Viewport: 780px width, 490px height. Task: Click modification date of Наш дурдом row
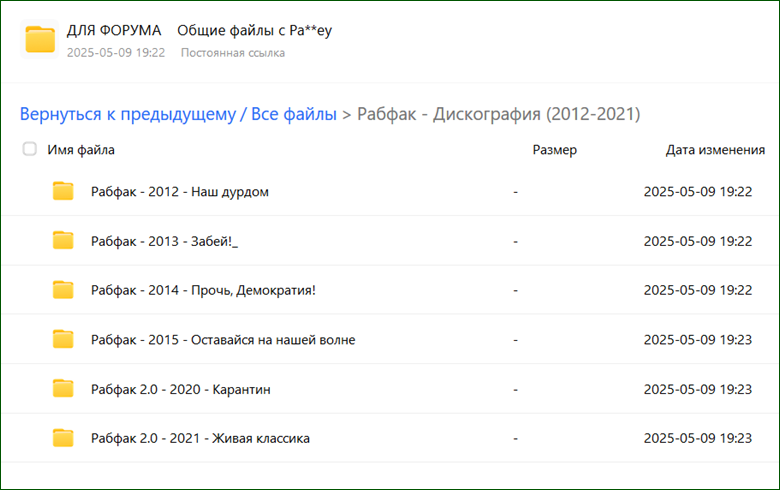698,192
